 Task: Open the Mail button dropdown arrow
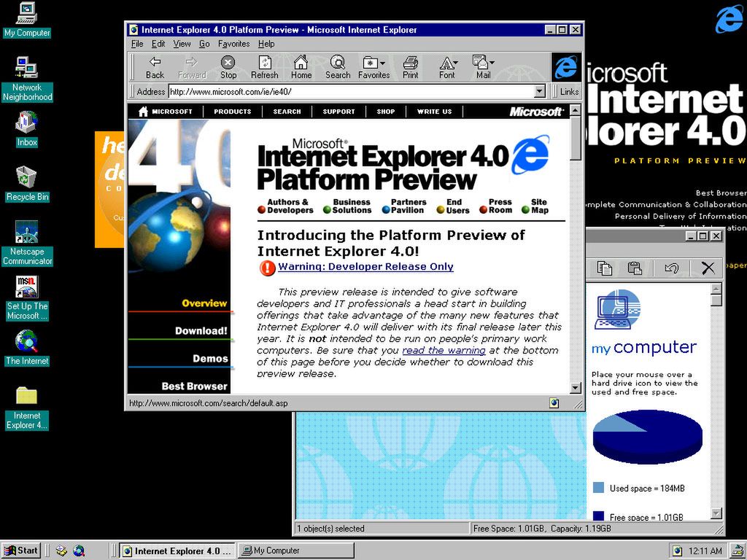point(492,63)
